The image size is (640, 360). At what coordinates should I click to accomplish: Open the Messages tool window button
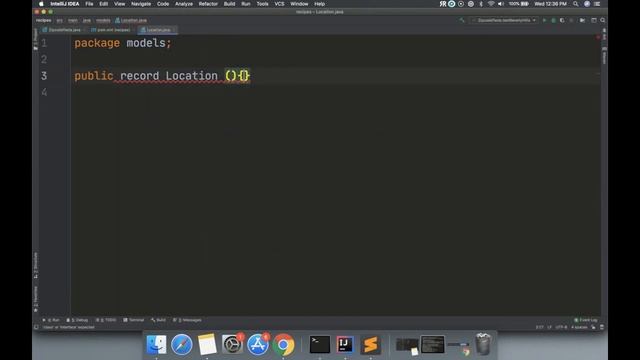(x=187, y=320)
